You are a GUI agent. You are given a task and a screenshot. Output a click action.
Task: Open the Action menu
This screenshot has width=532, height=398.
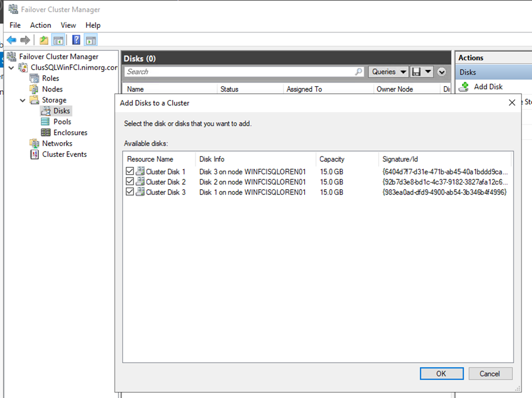[40, 25]
